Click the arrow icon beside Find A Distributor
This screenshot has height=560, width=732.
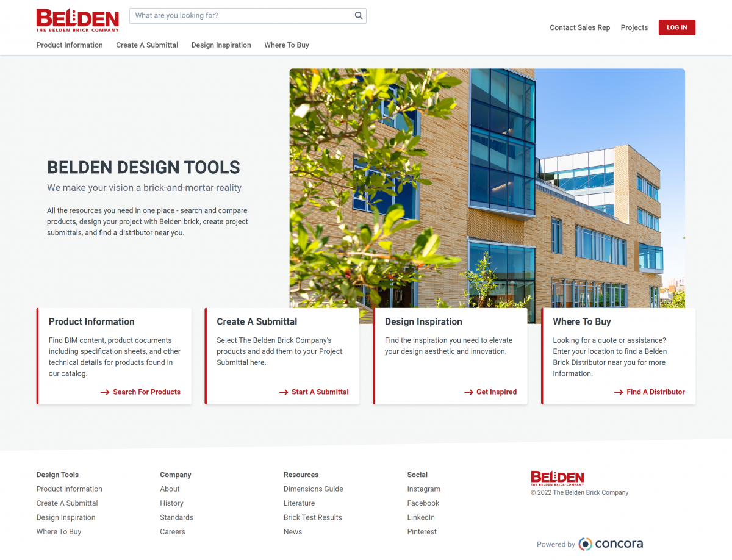(x=619, y=392)
